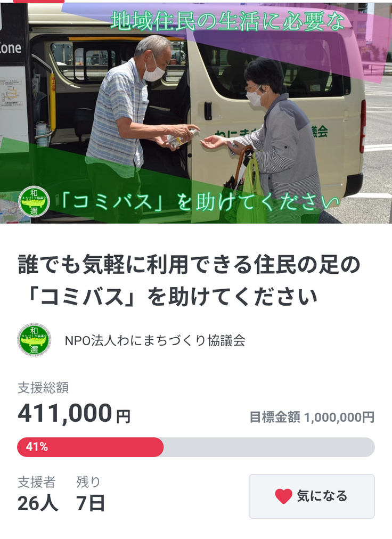Open the project title 誰でも気軽に利用できる住民の足の
Image resolution: width=392 pixels, height=539 pixels.
(189, 265)
